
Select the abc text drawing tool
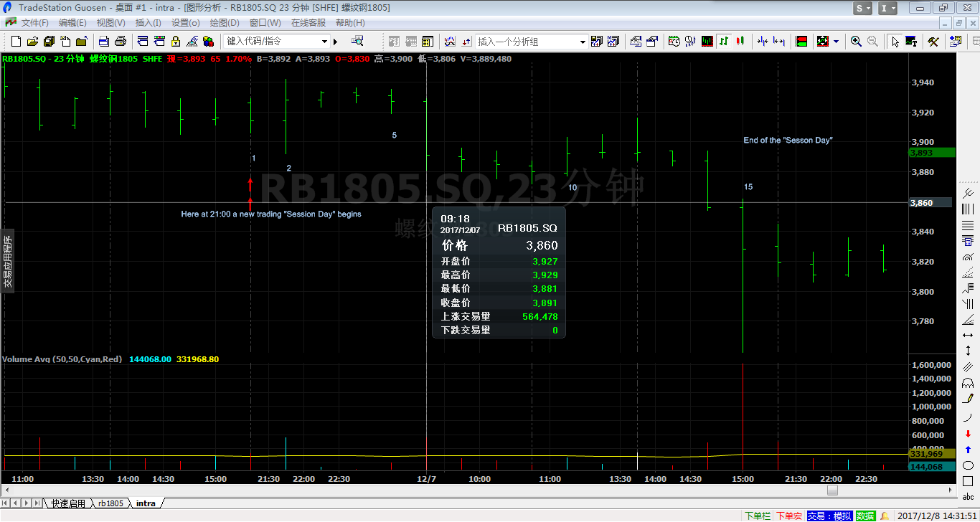pyautogui.click(x=968, y=496)
